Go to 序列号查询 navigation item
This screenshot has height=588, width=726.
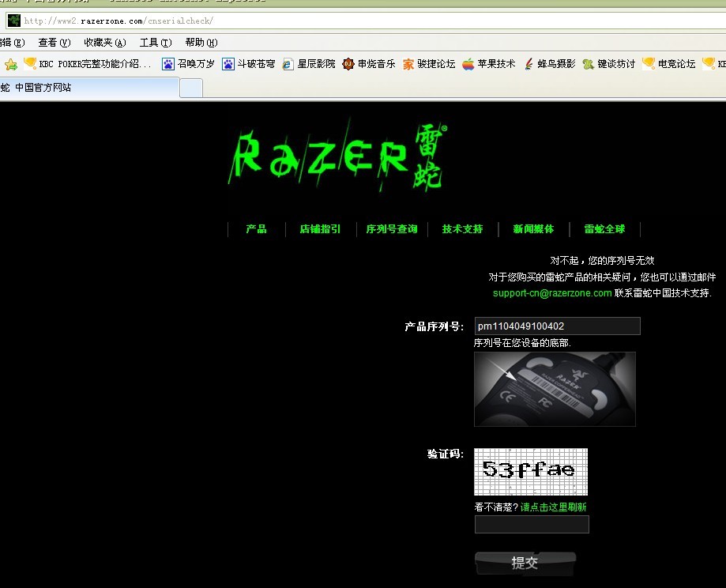(x=392, y=229)
